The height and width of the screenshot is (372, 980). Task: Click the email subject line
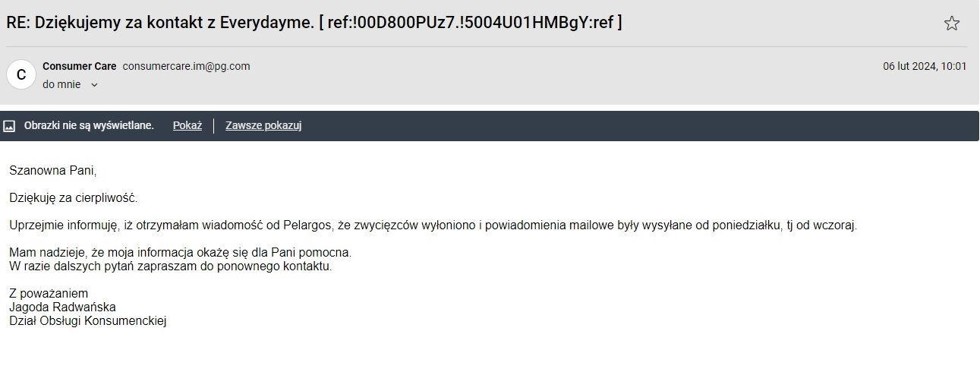(x=314, y=23)
